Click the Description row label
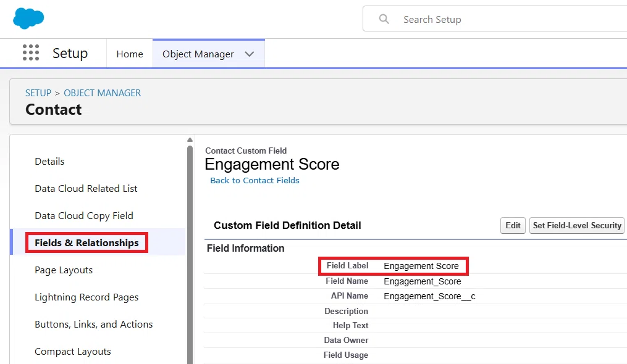The height and width of the screenshot is (364, 627). 347,312
